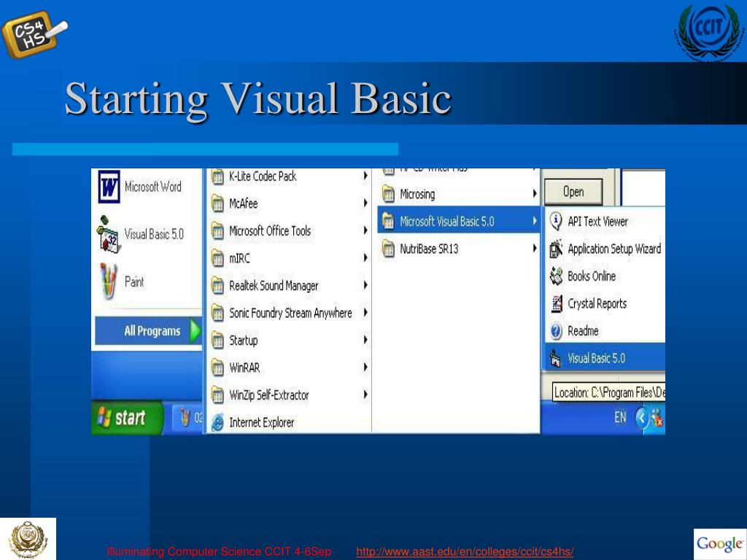Expand the Realtek Sound Manager submenu arrow
Viewport: 747px width, 560px height.
365,285
